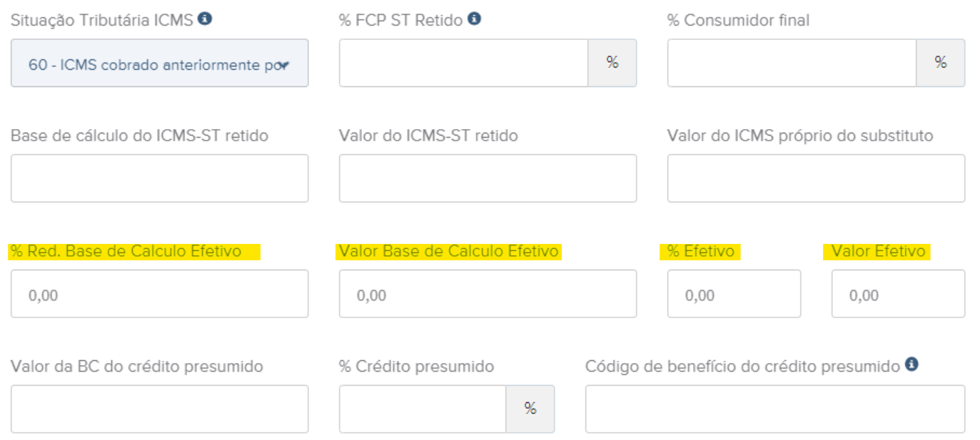Click the % suffix on Crédito presumido
Viewport: 980px width, 440px height.
click(530, 409)
